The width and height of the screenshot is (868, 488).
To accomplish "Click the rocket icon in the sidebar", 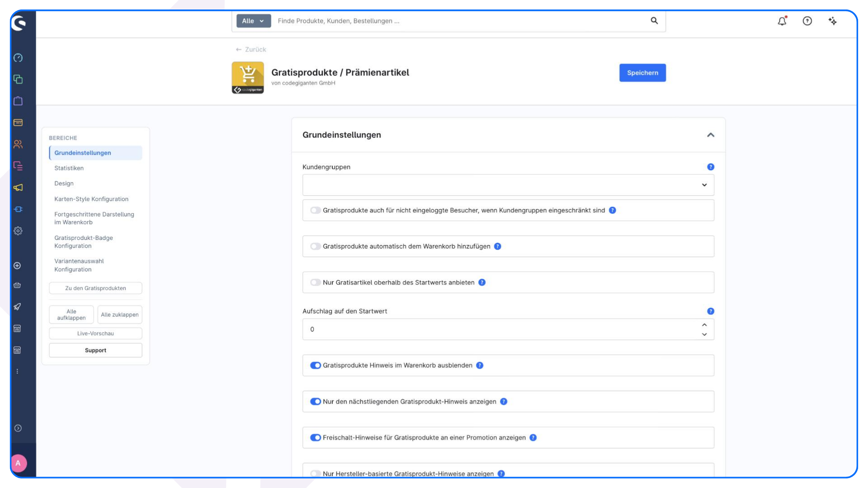I will (17, 307).
